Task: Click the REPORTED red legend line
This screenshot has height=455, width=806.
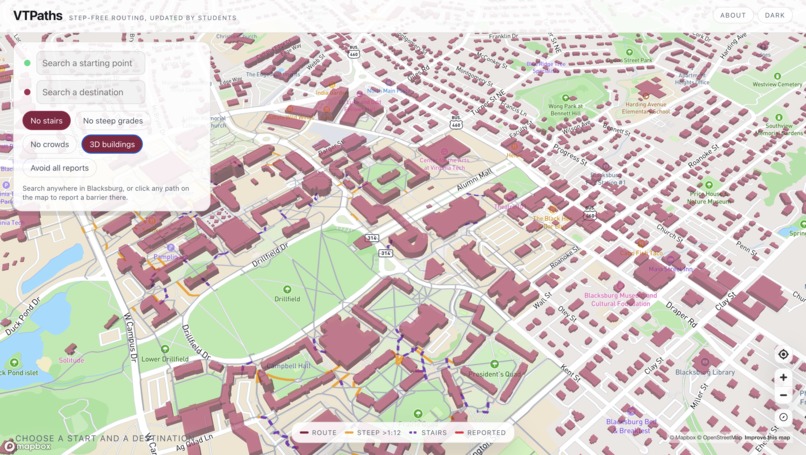Action: point(460,433)
